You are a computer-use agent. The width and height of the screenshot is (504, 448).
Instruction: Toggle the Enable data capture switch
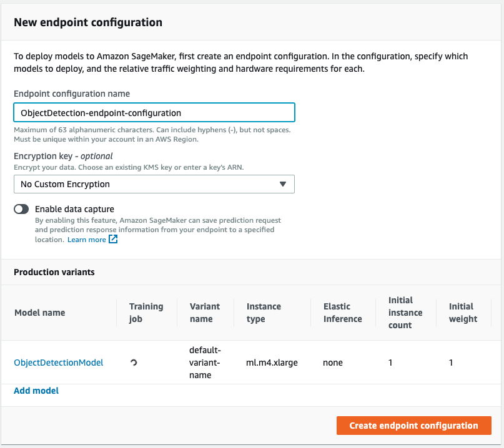click(x=22, y=210)
